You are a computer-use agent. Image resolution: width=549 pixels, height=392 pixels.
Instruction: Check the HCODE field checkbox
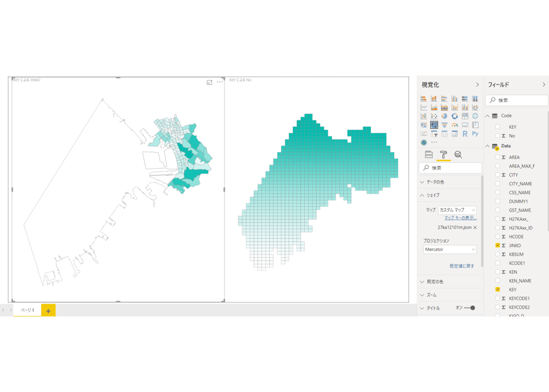497,236
